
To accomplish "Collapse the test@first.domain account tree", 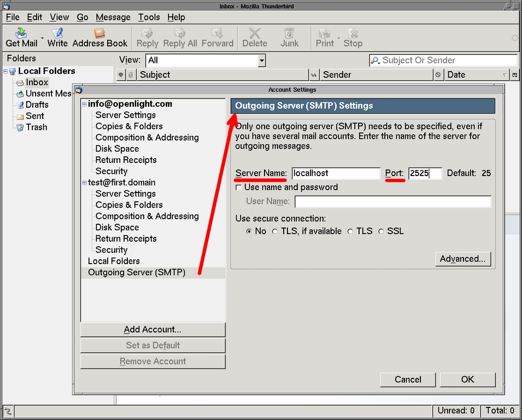I will click(x=84, y=183).
